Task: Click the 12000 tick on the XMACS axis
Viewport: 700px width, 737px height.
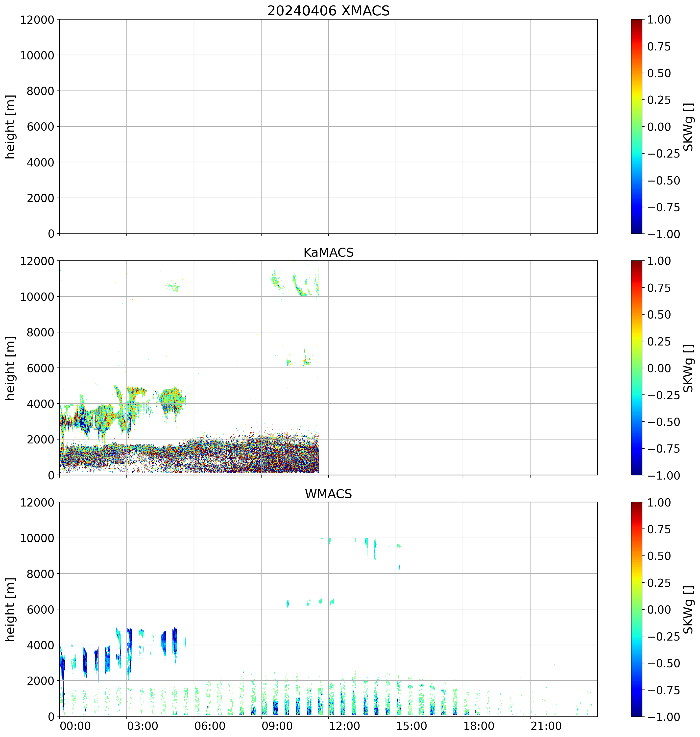Action: (37, 20)
